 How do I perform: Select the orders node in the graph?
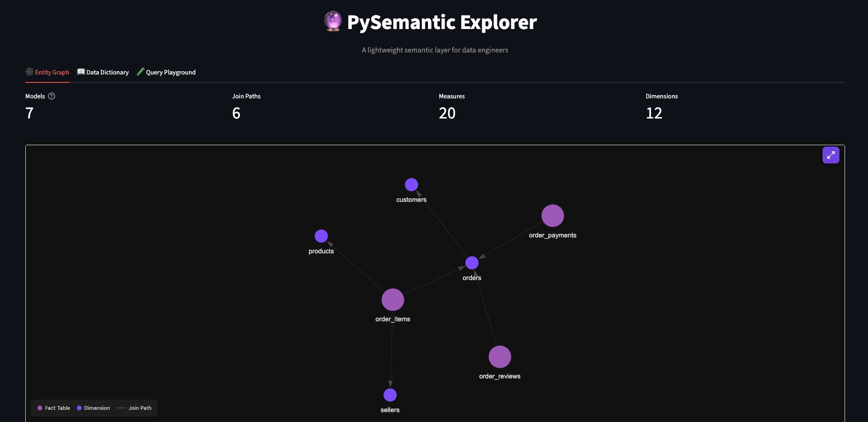click(471, 263)
